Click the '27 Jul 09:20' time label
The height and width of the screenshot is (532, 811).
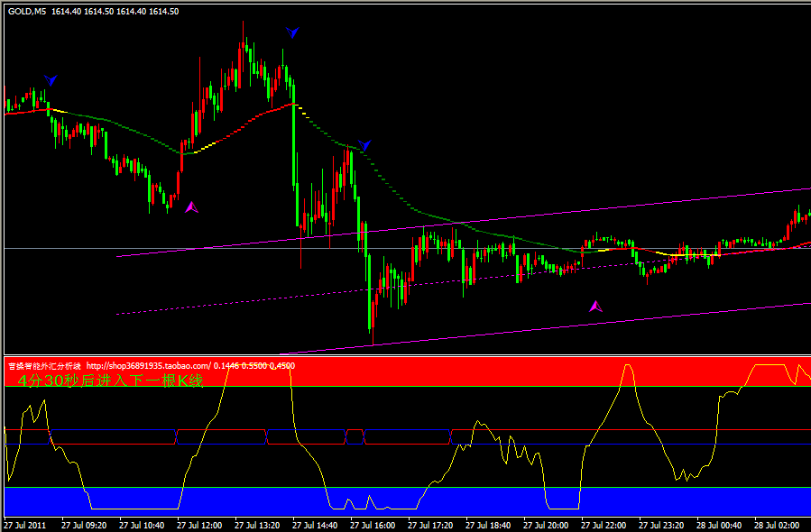coord(84,526)
